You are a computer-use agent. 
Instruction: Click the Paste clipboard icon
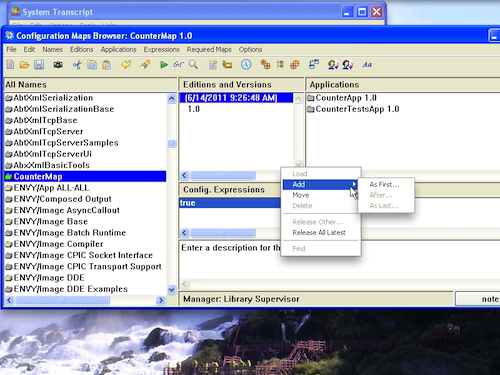coord(107,64)
